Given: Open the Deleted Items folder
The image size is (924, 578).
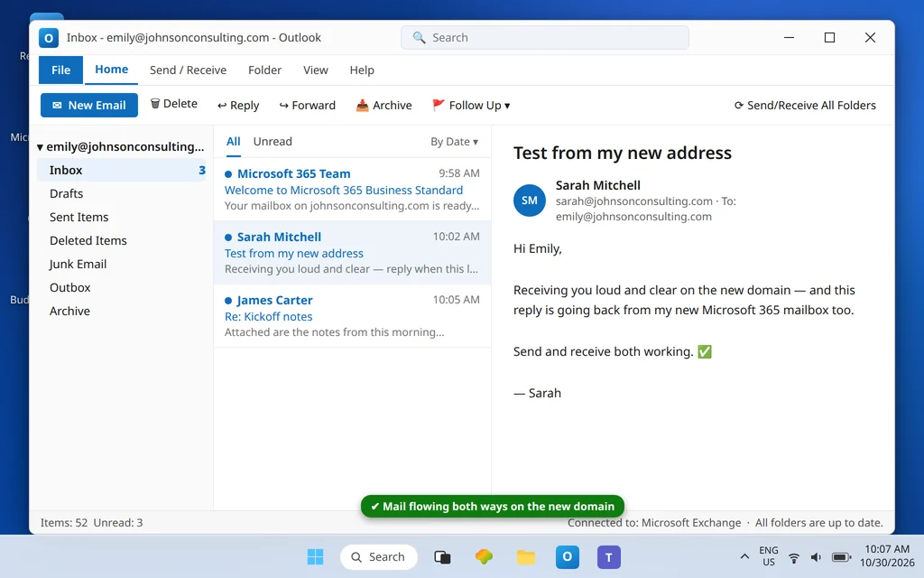Looking at the screenshot, I should pos(122,240).
